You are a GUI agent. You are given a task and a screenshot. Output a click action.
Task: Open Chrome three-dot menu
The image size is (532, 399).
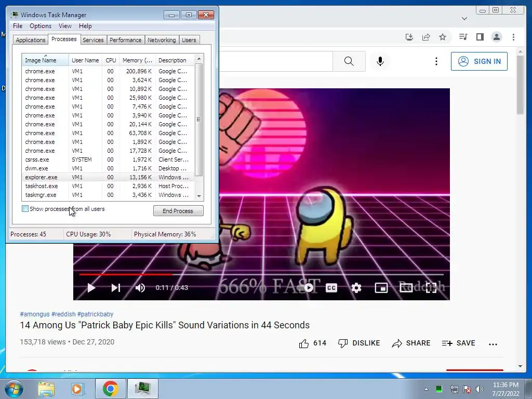point(513,37)
